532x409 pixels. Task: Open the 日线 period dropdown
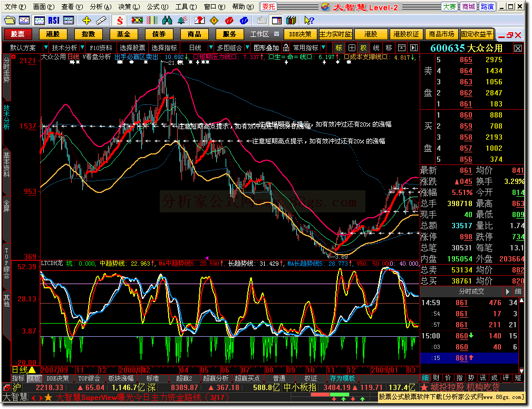[x=211, y=47]
